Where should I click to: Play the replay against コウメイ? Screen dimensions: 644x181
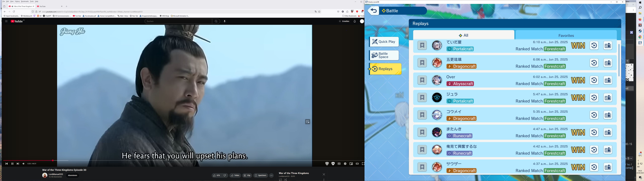(594, 115)
